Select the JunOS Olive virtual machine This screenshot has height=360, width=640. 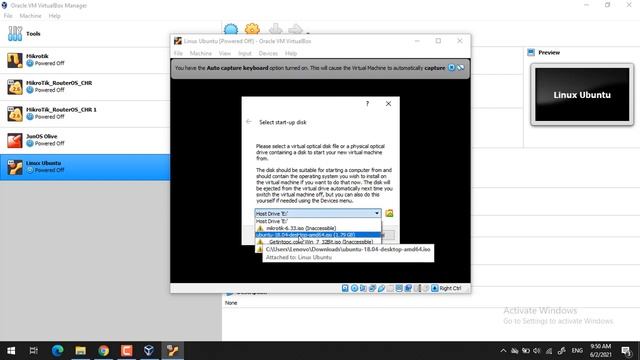[85, 140]
